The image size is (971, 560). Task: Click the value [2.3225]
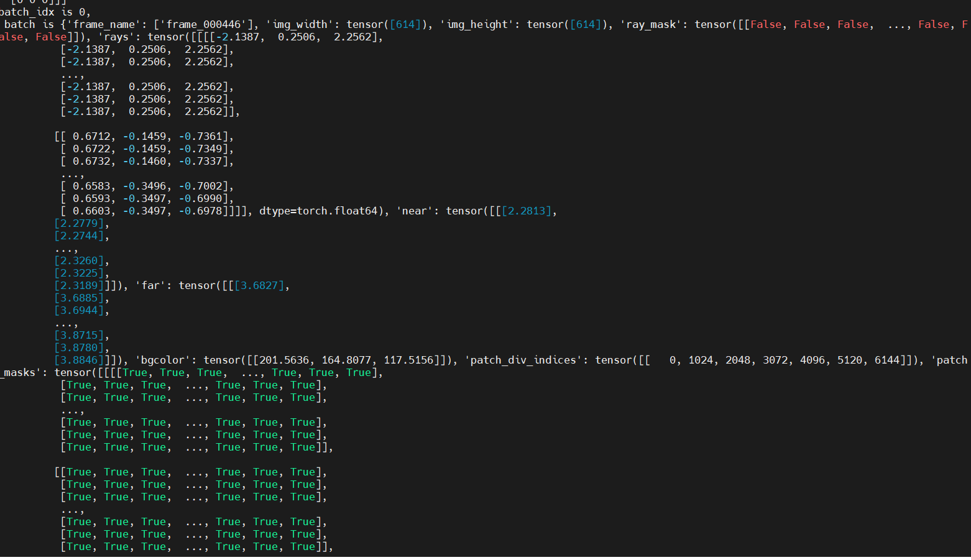(79, 273)
